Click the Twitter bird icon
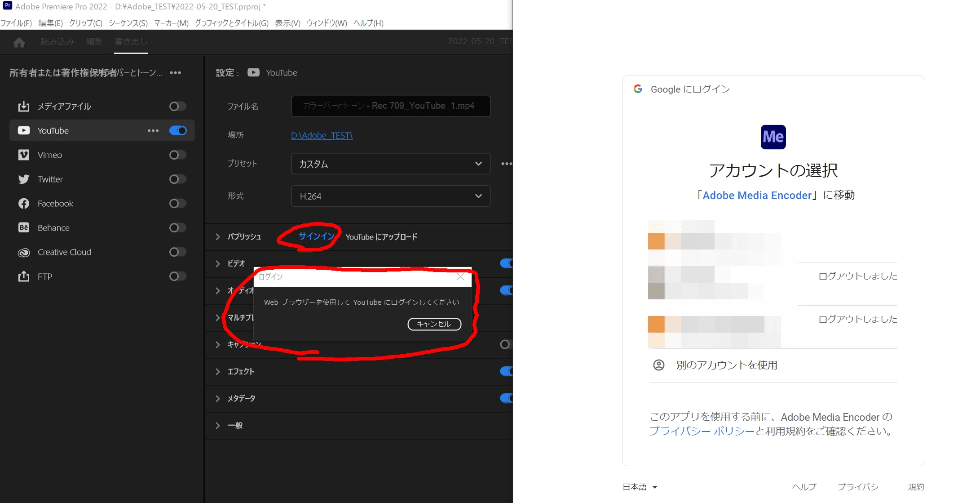 point(24,179)
